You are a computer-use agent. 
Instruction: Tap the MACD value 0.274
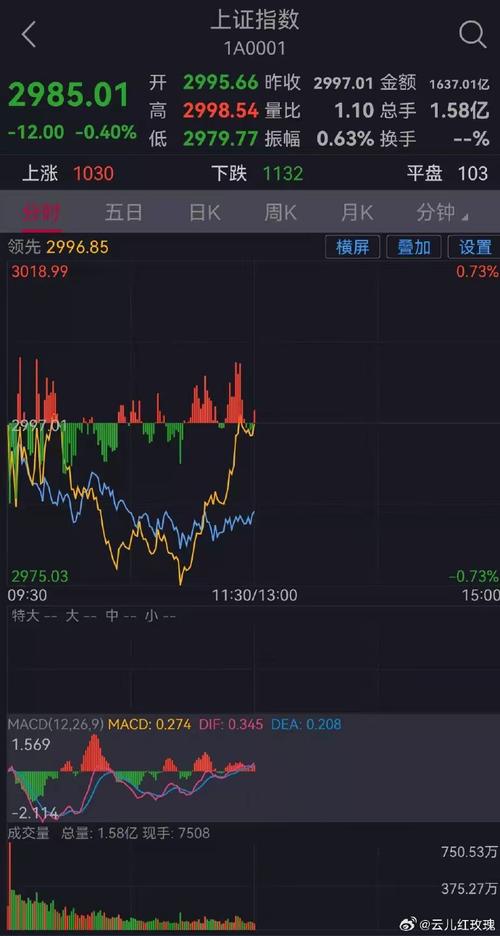(x=174, y=724)
